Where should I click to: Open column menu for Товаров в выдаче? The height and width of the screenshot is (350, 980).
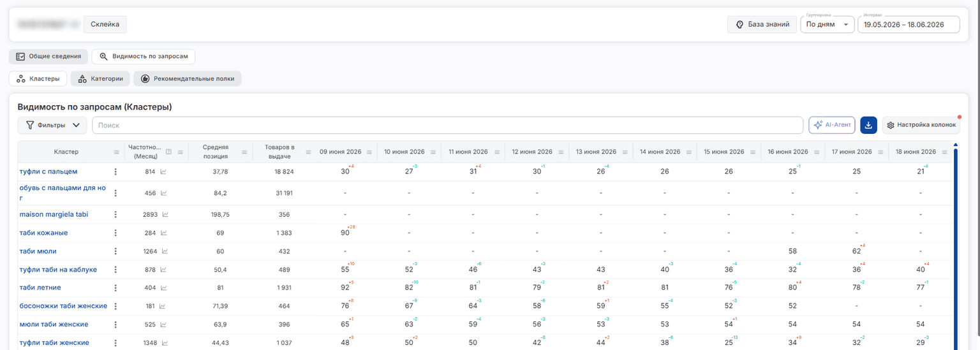click(x=308, y=152)
